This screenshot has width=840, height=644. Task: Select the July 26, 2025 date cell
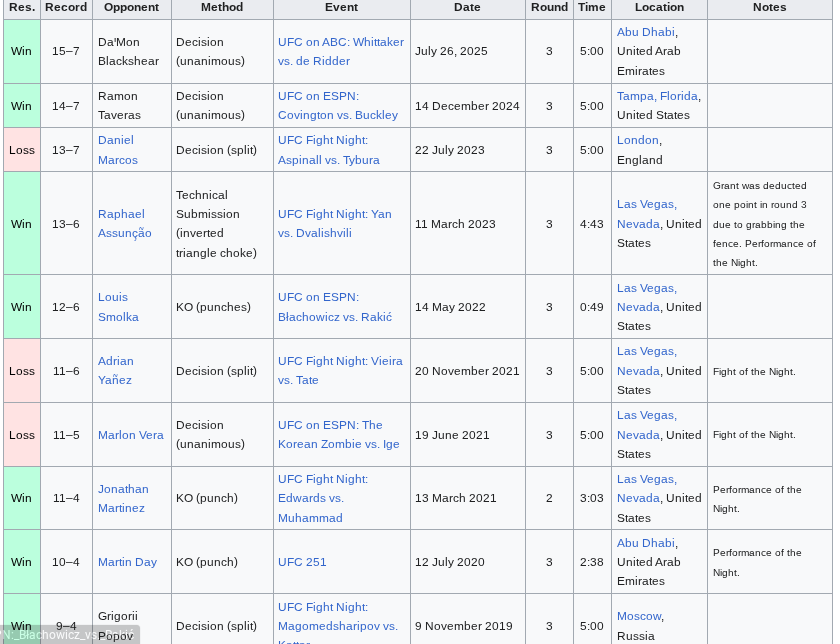[468, 51]
